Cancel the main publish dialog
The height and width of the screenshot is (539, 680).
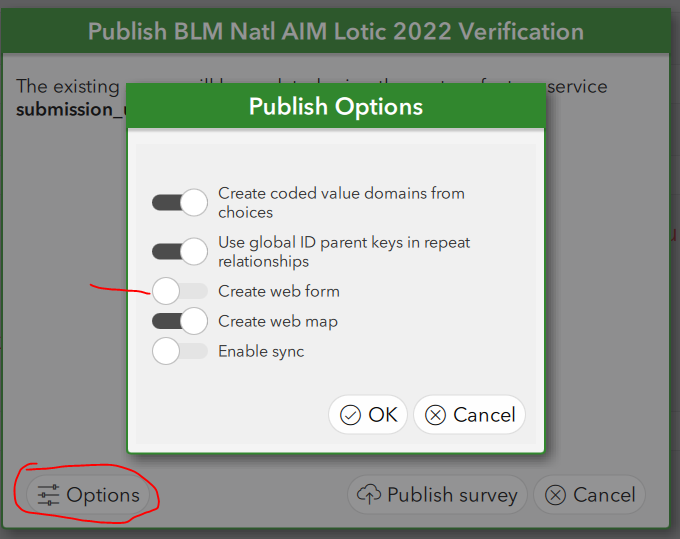click(589, 495)
